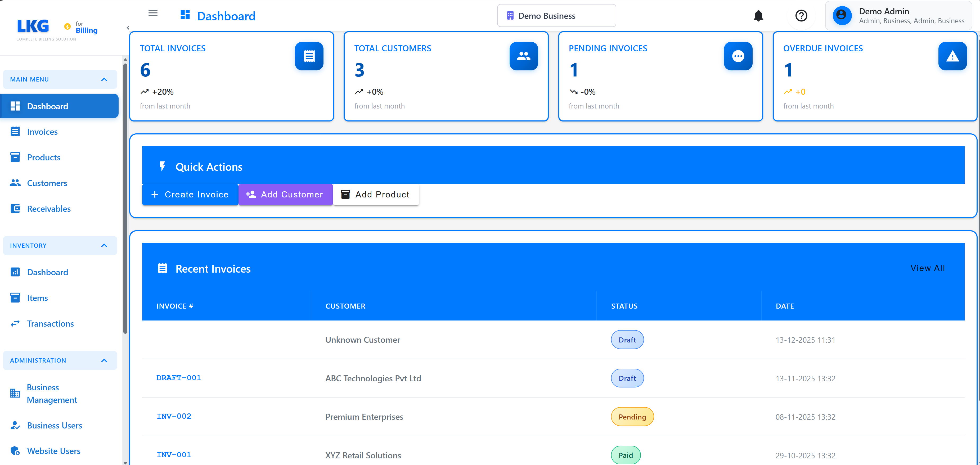Open Transactions under Inventory
The image size is (980, 465).
50,324
